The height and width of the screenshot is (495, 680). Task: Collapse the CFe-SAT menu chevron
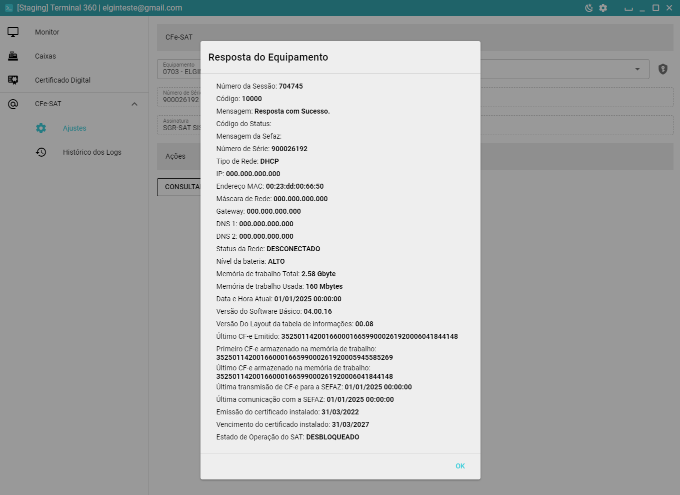click(x=134, y=104)
